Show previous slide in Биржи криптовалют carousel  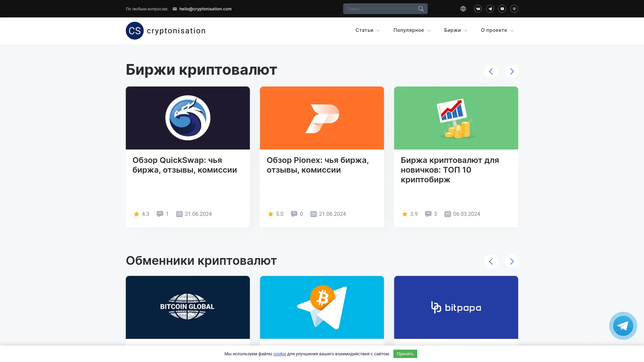[x=491, y=71]
